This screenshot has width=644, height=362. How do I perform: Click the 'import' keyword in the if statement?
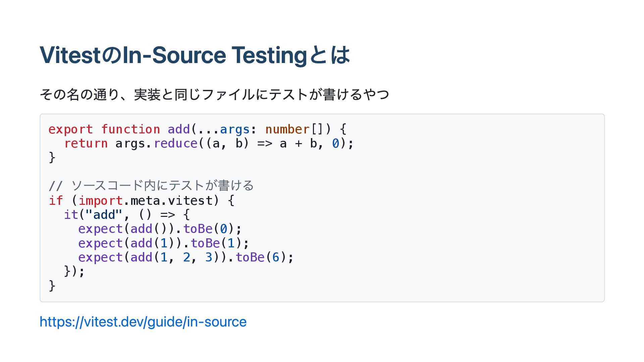point(100,200)
